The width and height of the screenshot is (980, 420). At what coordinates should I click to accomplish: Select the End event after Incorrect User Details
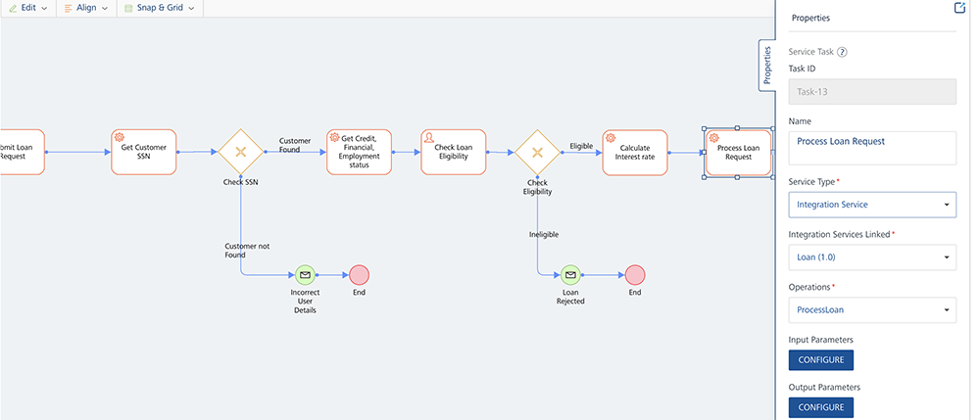[359, 275]
